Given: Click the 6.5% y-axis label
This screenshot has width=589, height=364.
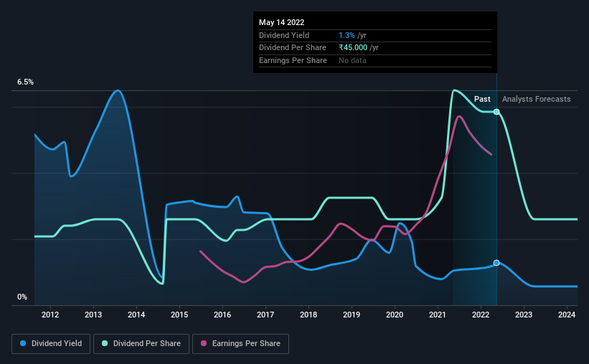Looking at the screenshot, I should [26, 82].
